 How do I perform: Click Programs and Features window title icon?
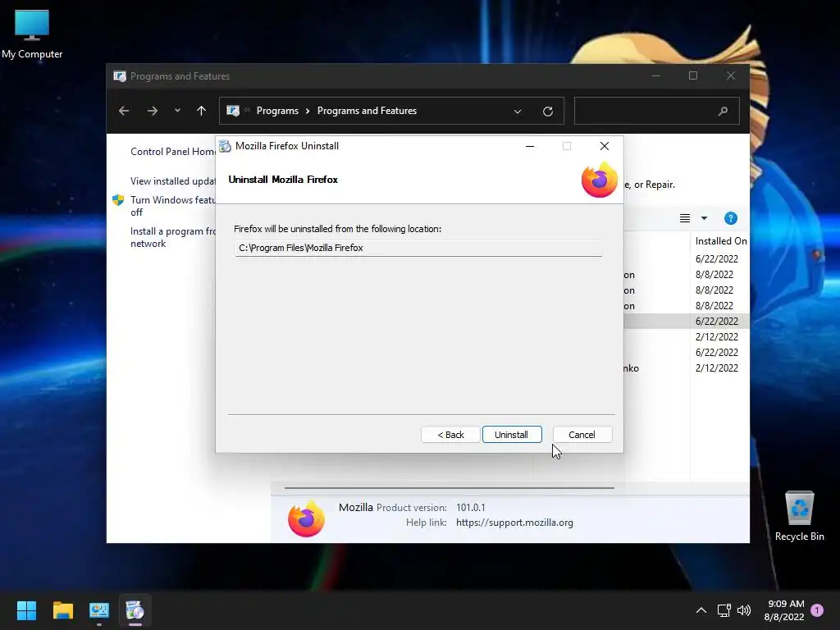120,76
